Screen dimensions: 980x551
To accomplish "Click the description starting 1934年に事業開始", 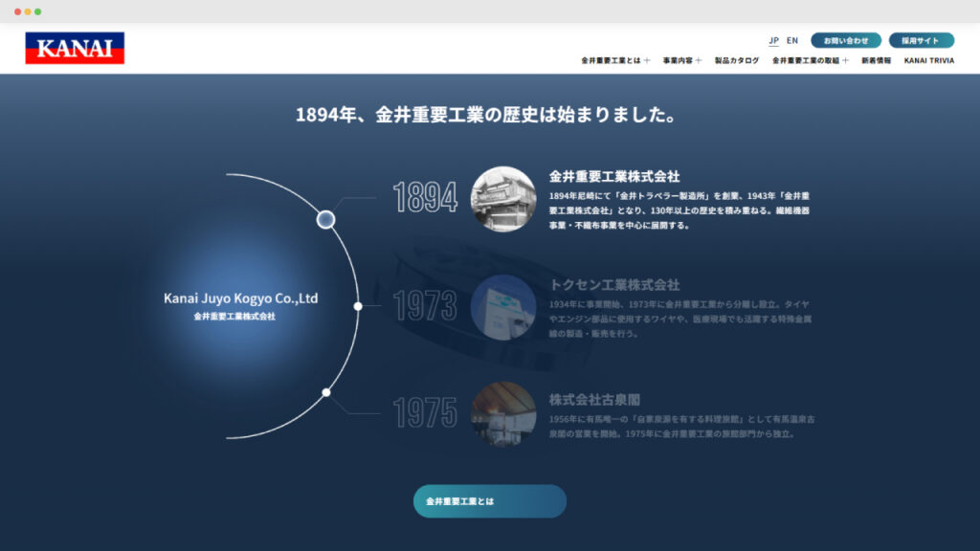I will pyautogui.click(x=680, y=319).
